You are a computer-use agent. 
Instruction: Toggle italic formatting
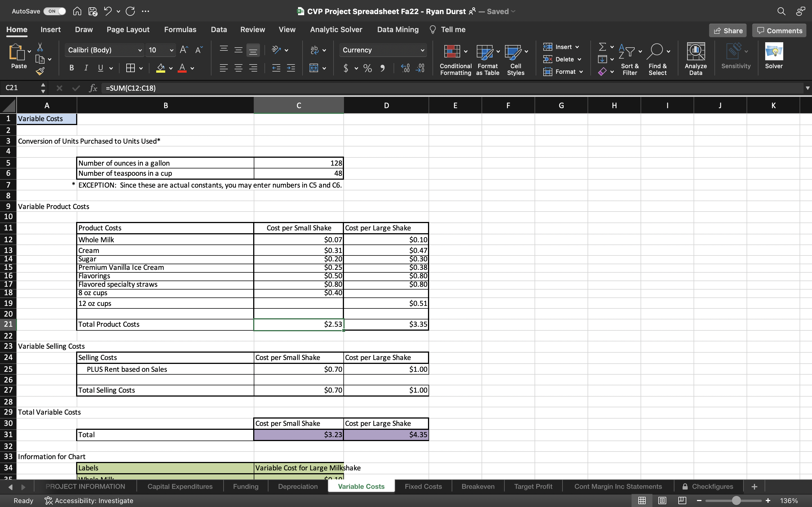point(85,68)
